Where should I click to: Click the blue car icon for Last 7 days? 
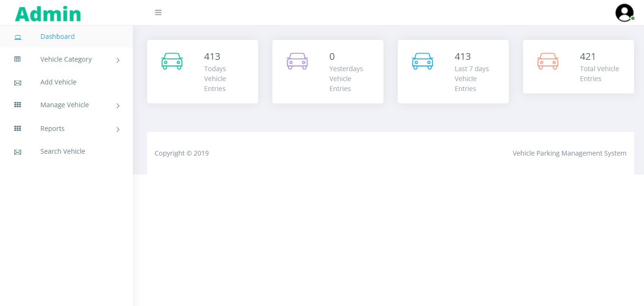tap(422, 61)
